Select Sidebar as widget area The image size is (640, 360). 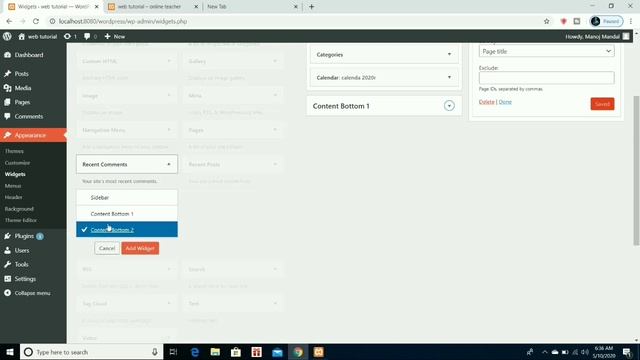[x=127, y=198]
